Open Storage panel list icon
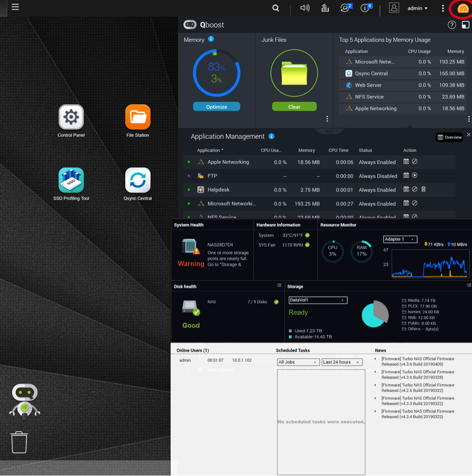Screen dimensions: 472x476 point(469,285)
